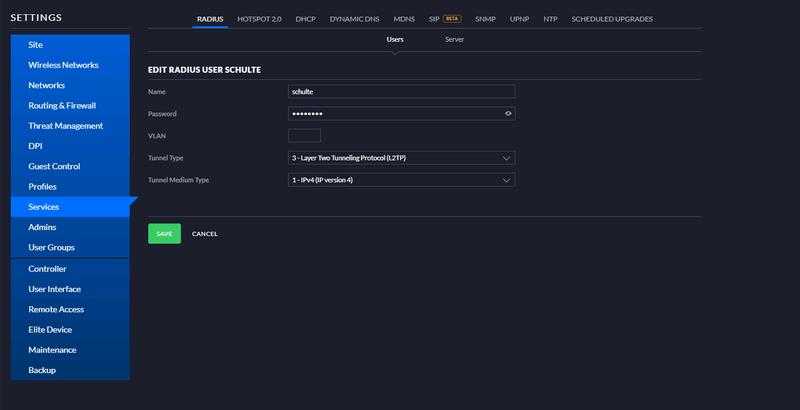Open Threat Management settings
This screenshot has width=800, height=410.
tap(70, 125)
